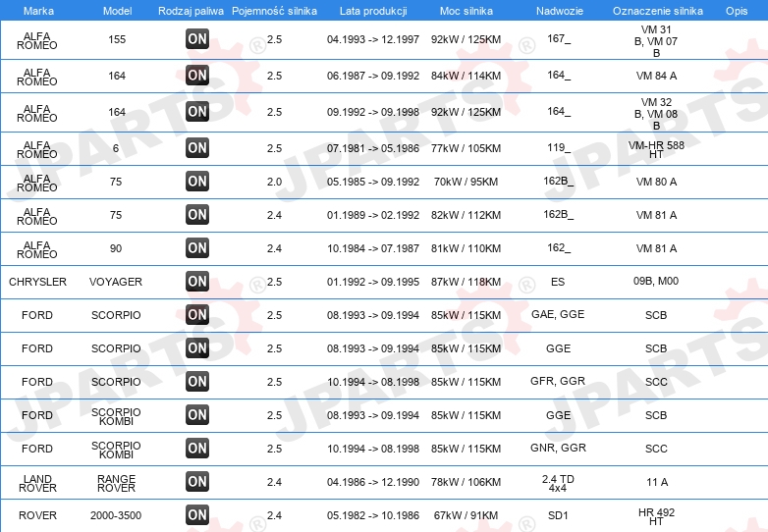
Task: Click the ON diesel badge in Chrysler Voyager row
Action: tap(196, 282)
